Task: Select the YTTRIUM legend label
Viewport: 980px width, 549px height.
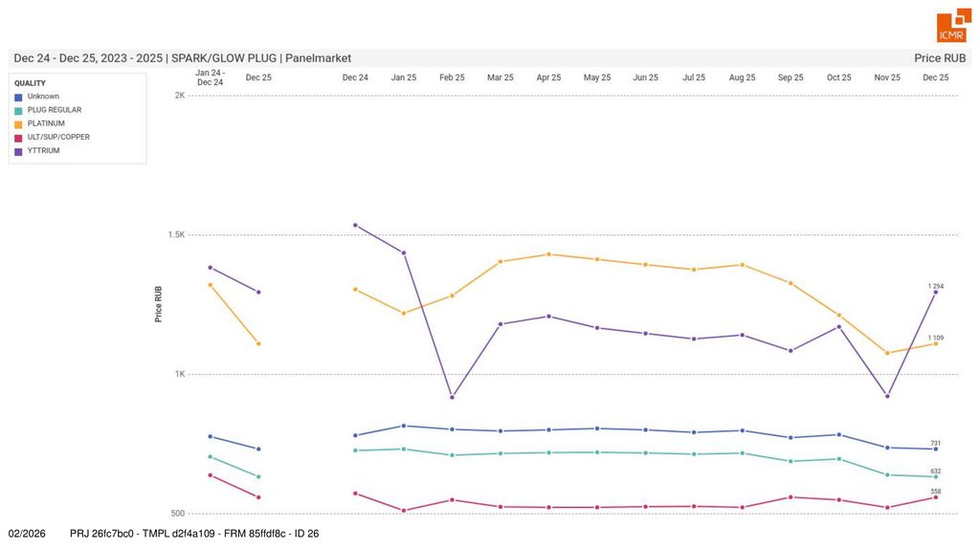Action: coord(43,150)
